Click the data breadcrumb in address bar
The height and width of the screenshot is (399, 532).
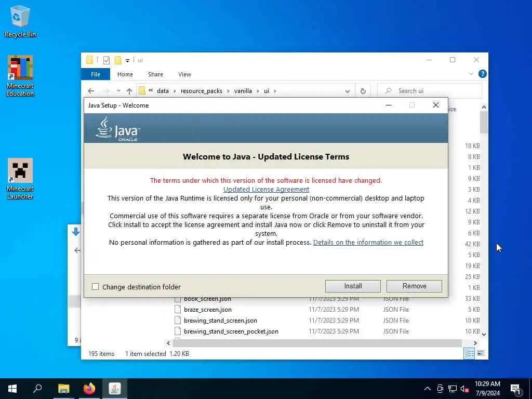[x=163, y=91]
